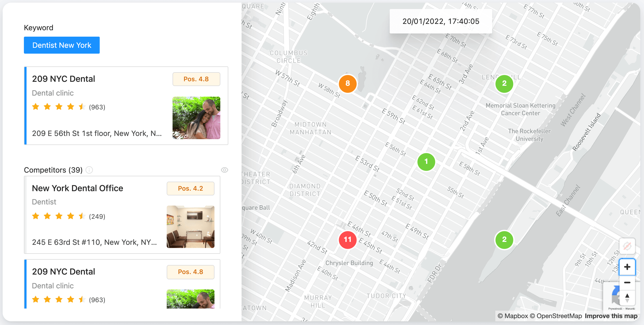Enable the blue left border on 209 NYC Dental
The image size is (644, 325).
tap(25, 106)
